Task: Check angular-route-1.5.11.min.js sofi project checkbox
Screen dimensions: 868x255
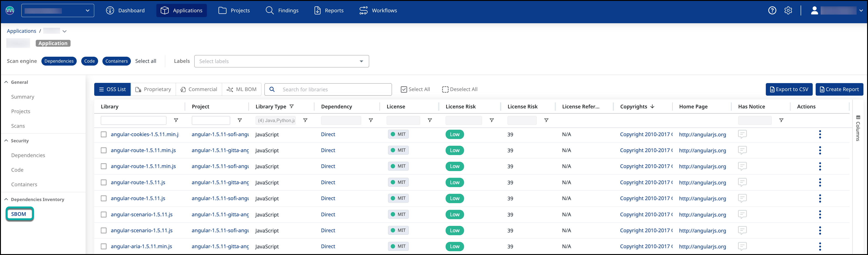Action: (x=104, y=166)
